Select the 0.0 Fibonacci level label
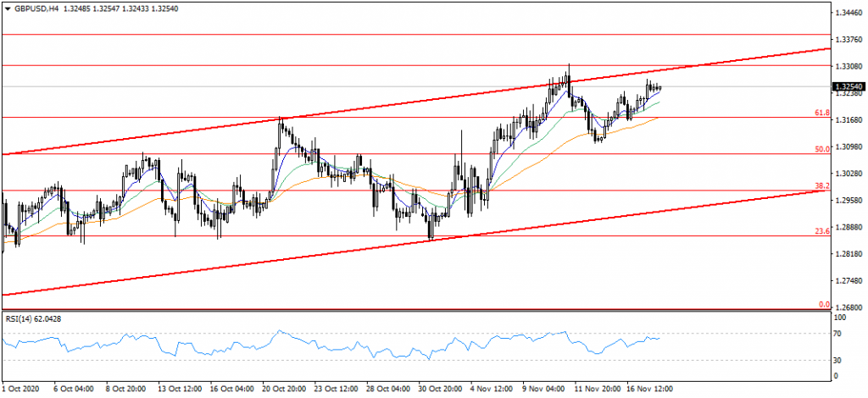This screenshot has height=398, width=868. [822, 304]
